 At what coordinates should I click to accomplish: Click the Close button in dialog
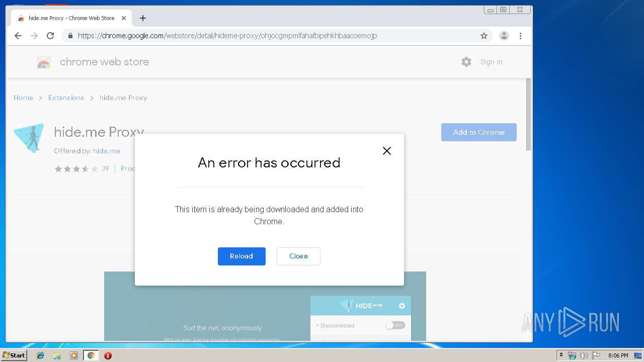tap(298, 256)
